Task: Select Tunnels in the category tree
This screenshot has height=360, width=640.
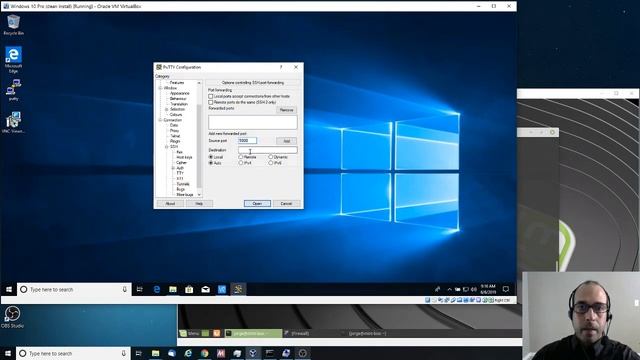Action: pos(183,184)
